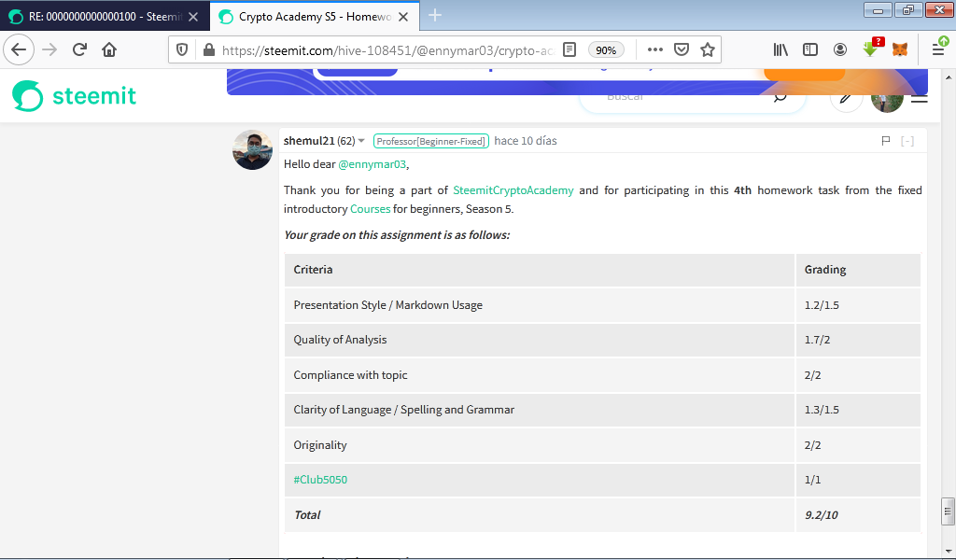
Task: Click the pencil compose post icon
Action: [846, 97]
